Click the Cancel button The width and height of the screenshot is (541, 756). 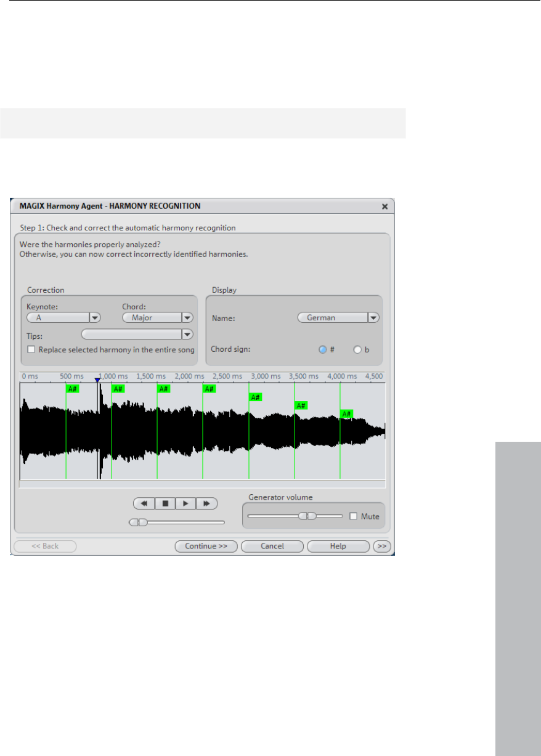coord(272,546)
